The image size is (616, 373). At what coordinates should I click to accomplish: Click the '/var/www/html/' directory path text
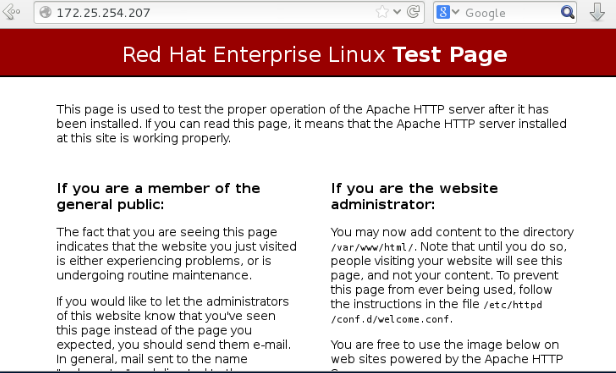point(372,247)
